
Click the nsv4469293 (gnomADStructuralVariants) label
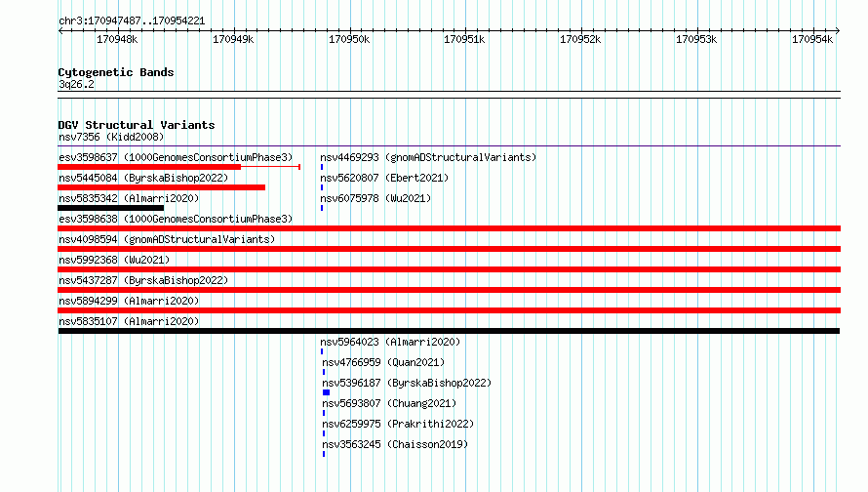tap(428, 157)
